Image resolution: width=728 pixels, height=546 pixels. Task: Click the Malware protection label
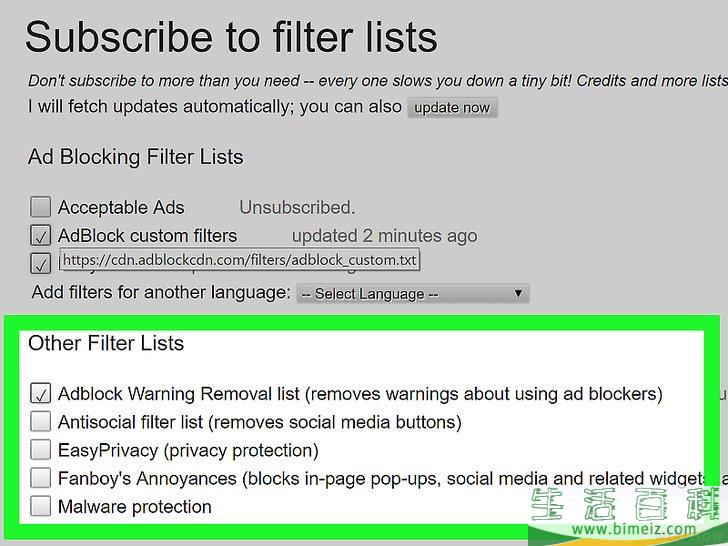coord(135,507)
